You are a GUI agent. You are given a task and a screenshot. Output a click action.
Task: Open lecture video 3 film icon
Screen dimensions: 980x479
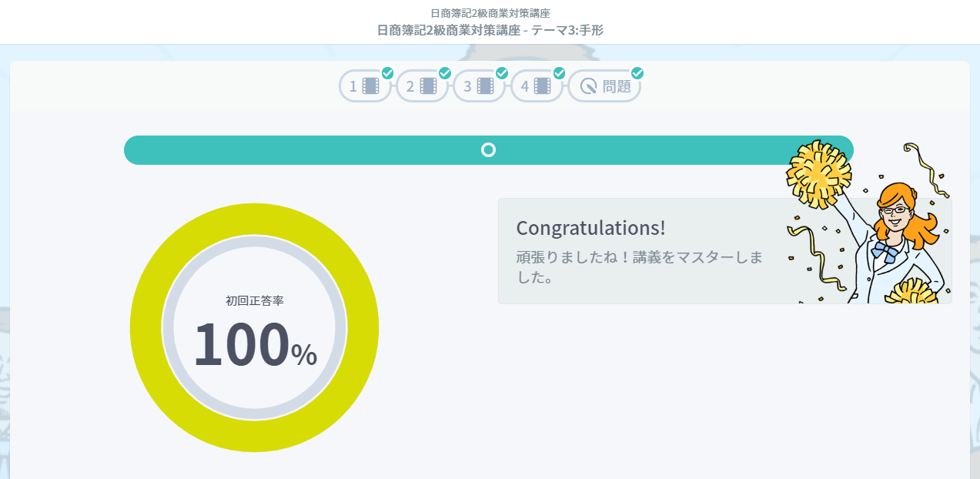(485, 86)
